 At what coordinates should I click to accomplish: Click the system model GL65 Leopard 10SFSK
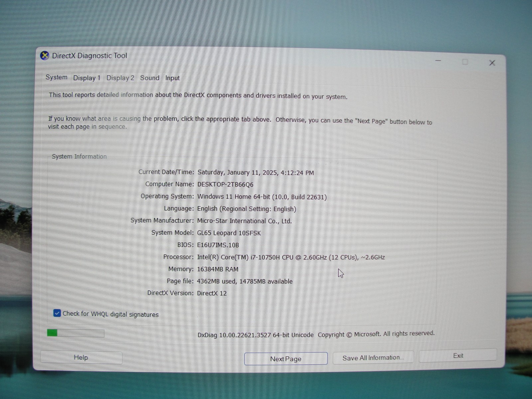tap(229, 233)
